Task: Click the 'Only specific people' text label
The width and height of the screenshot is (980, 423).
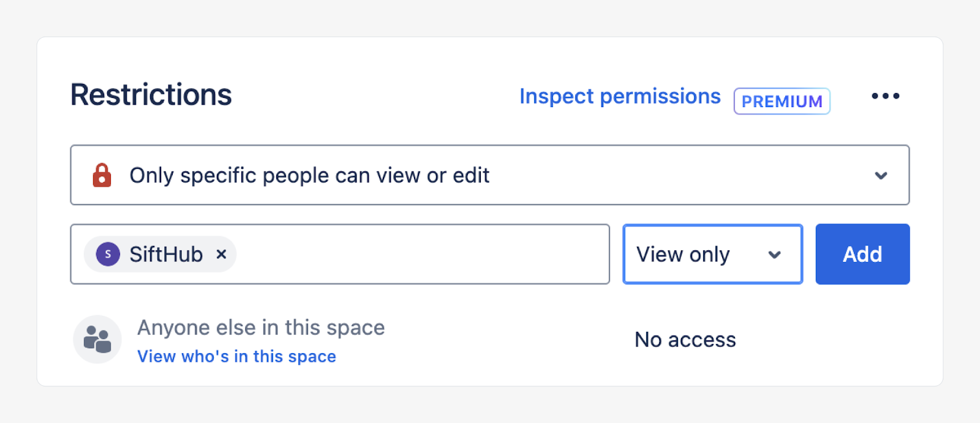Action: coord(309,176)
